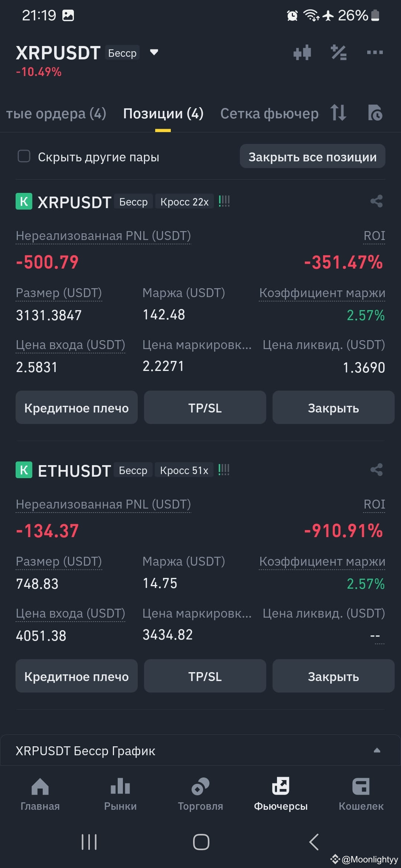The height and width of the screenshot is (868, 401).
Task: Tap the sort arrows icon beside tabs
Action: (x=338, y=112)
